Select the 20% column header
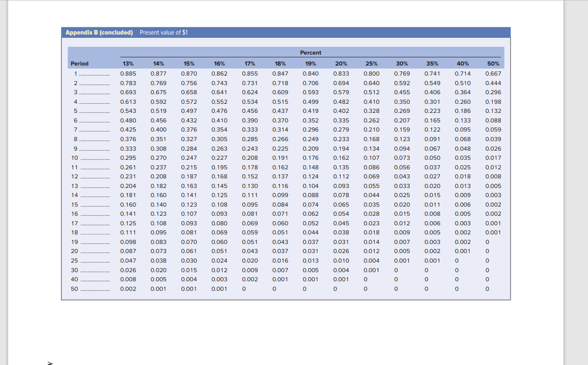This screenshot has width=588, height=365. pyautogui.click(x=341, y=63)
